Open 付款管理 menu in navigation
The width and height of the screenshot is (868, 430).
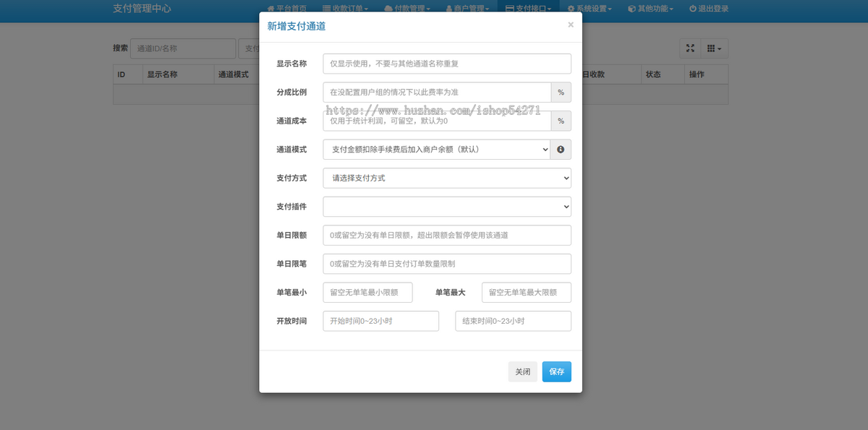click(408, 9)
